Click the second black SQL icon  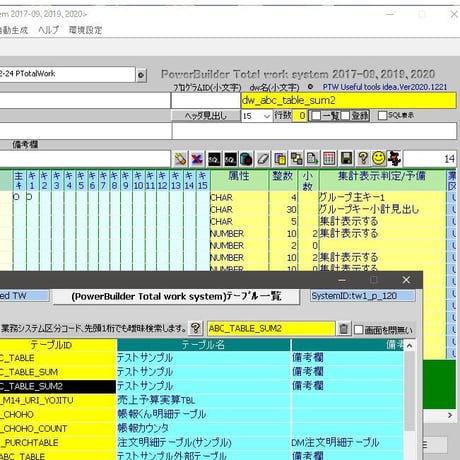[230, 159]
